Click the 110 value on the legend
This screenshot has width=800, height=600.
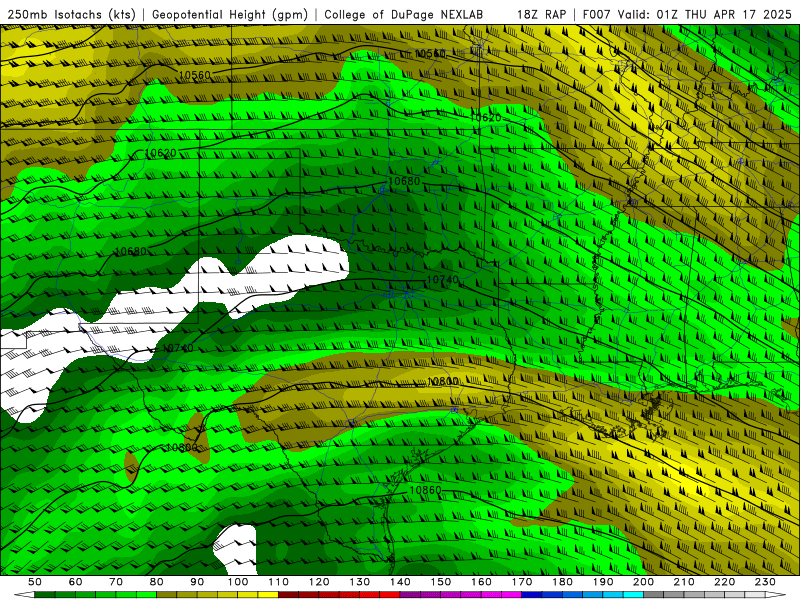point(279,582)
